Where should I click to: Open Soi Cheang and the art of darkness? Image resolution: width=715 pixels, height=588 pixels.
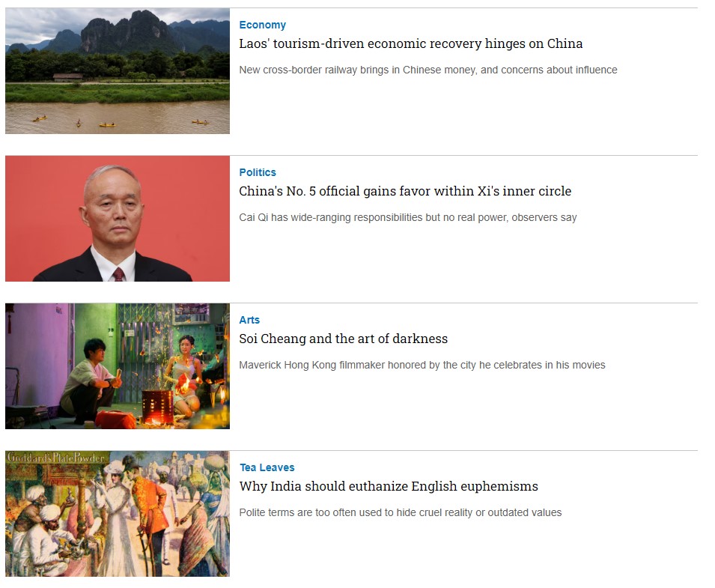343,339
